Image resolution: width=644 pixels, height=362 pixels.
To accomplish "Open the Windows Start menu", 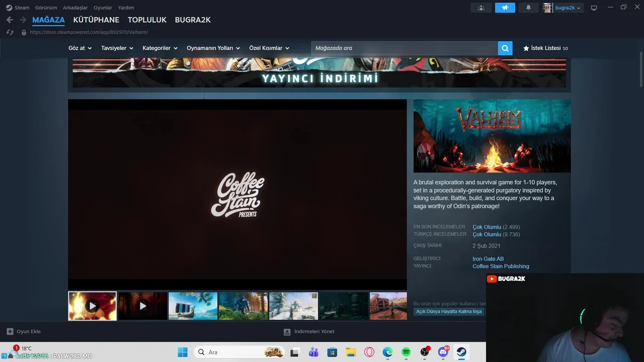I will 183,352.
